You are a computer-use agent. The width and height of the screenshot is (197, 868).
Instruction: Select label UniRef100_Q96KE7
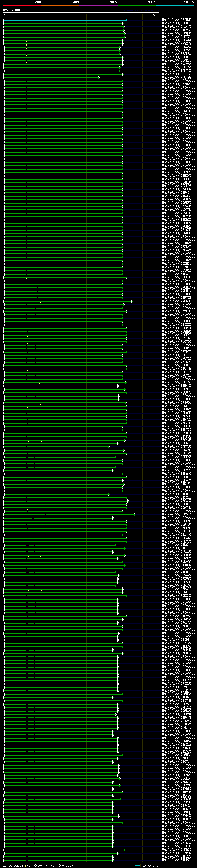pyautogui.click(x=177, y=203)
